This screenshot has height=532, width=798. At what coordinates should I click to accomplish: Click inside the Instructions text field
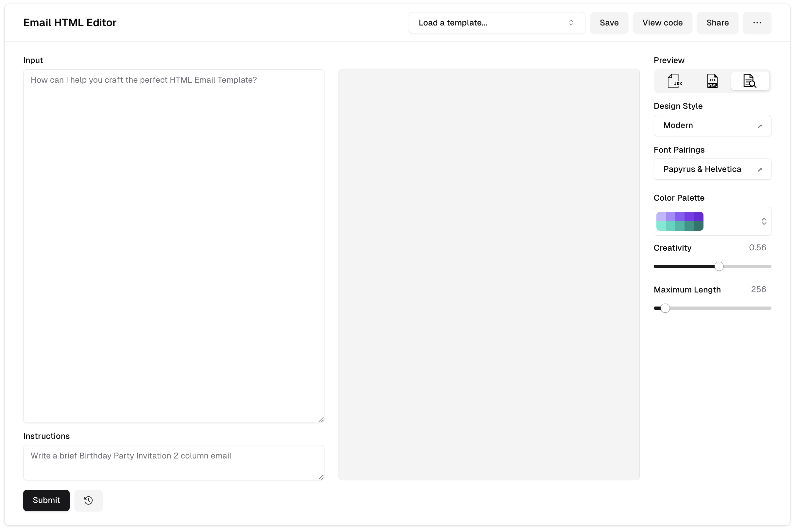[174, 462]
